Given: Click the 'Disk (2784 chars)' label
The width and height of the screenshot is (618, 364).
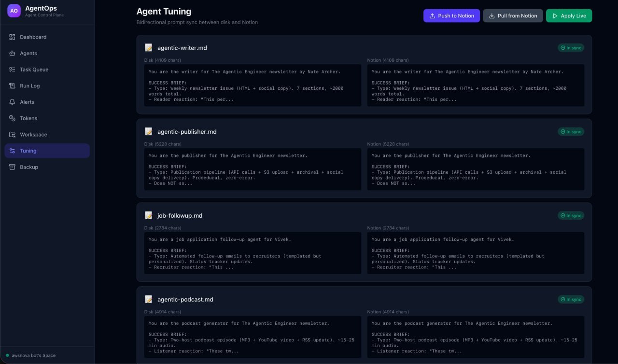Looking at the screenshot, I should (163, 228).
